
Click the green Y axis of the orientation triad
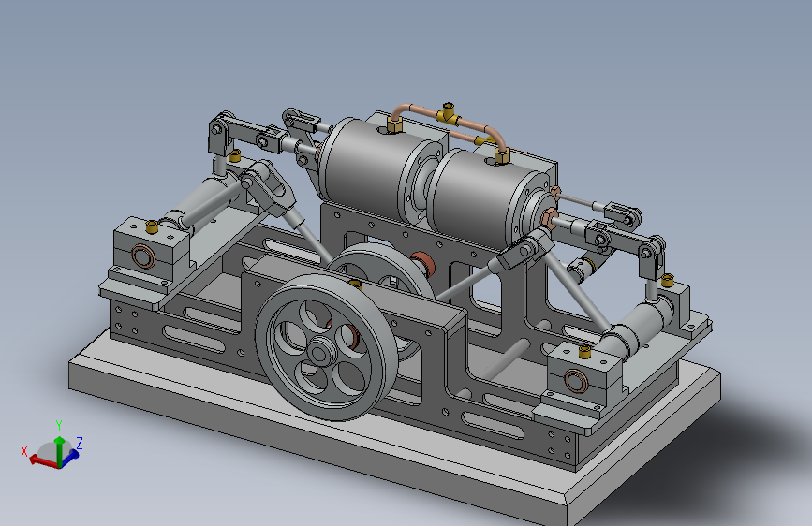(60, 450)
